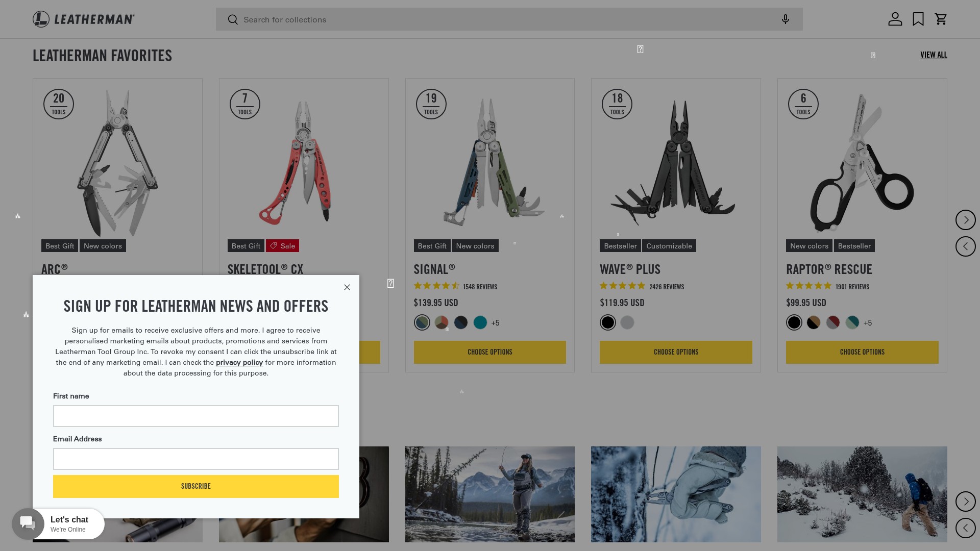The width and height of the screenshot is (980, 551).
Task: Click the Raptor Rescue star rating
Action: 809,286
